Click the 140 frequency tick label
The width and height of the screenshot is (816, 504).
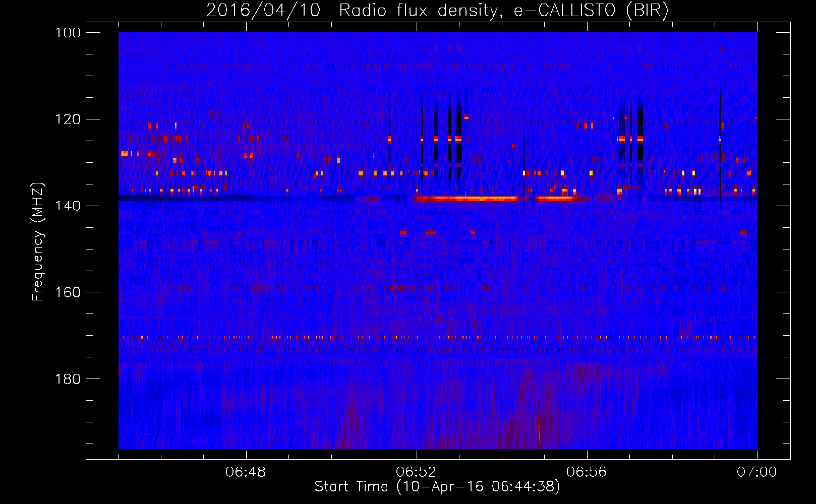pos(68,206)
